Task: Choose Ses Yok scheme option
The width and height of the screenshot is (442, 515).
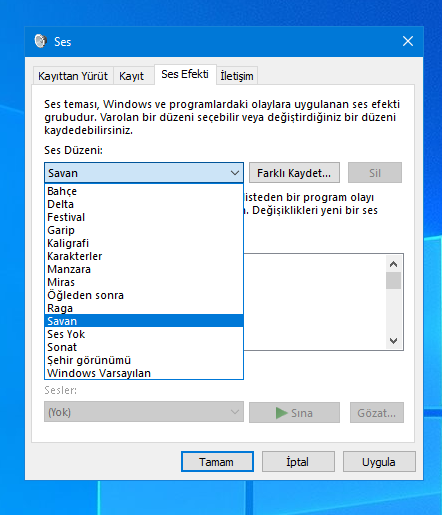Action: (x=144, y=334)
